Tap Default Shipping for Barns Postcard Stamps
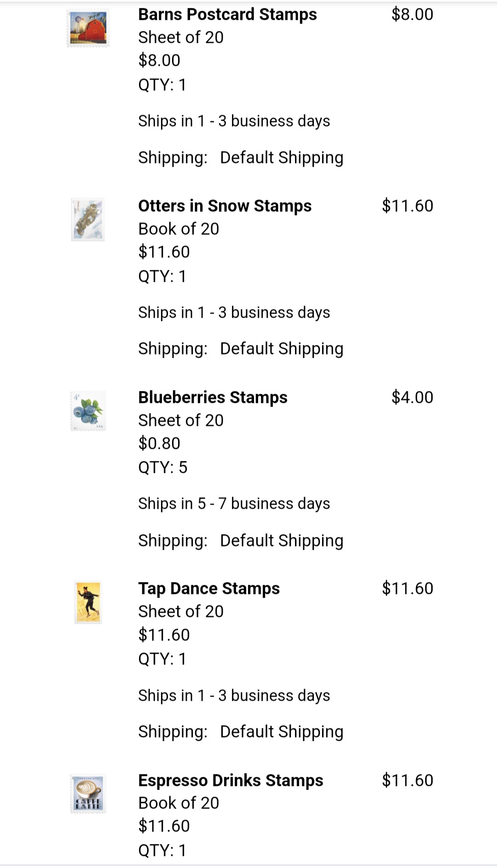This screenshot has height=868, width=497. pyautogui.click(x=282, y=157)
